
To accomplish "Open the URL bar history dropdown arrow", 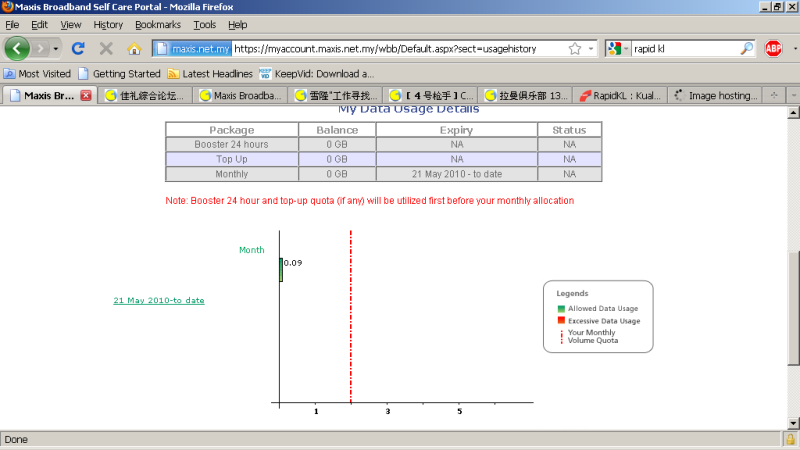I will click(591, 48).
